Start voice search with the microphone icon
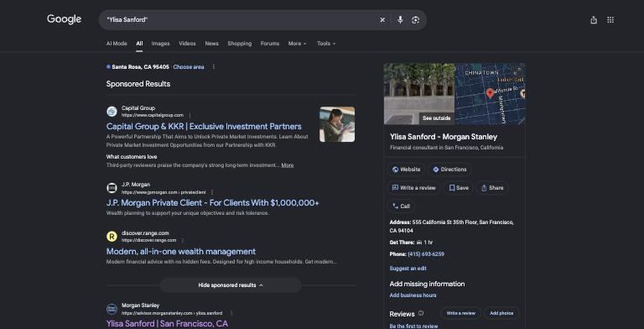 400,20
